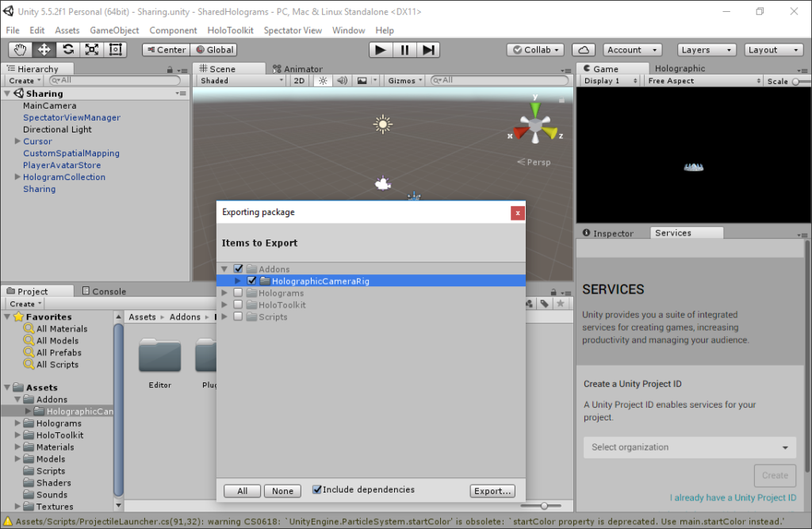The image size is (812, 529).
Task: Switch to the Holographic tab
Action: tap(680, 68)
